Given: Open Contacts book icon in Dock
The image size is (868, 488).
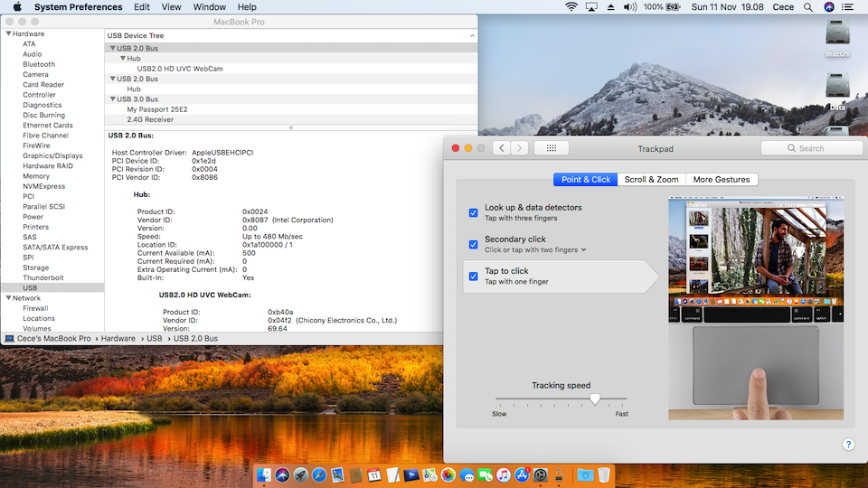Looking at the screenshot, I should [x=356, y=474].
